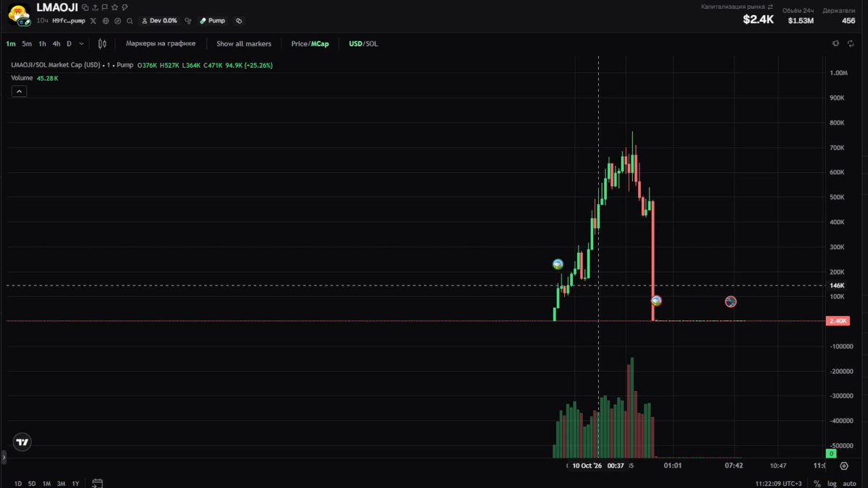Switch chart display to MCap

pyautogui.click(x=320, y=43)
